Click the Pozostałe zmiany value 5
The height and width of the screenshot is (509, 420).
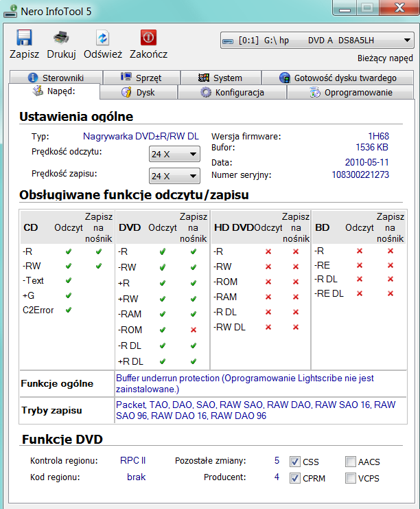click(277, 460)
